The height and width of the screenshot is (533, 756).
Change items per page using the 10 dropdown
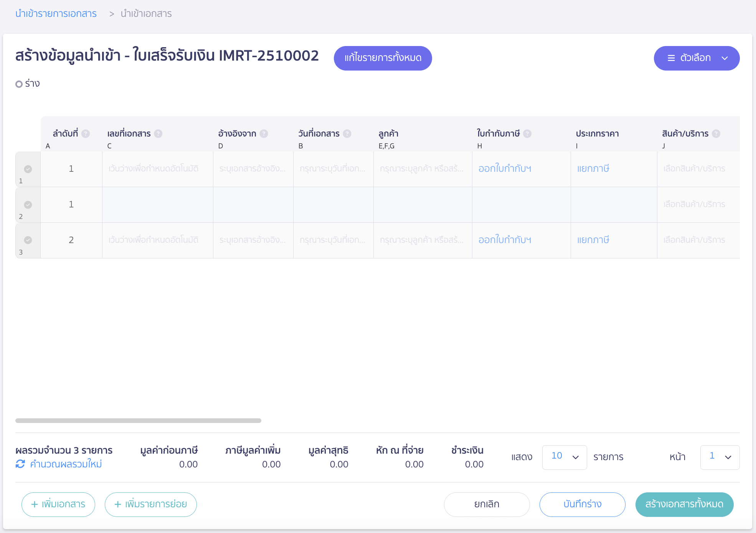[564, 457]
